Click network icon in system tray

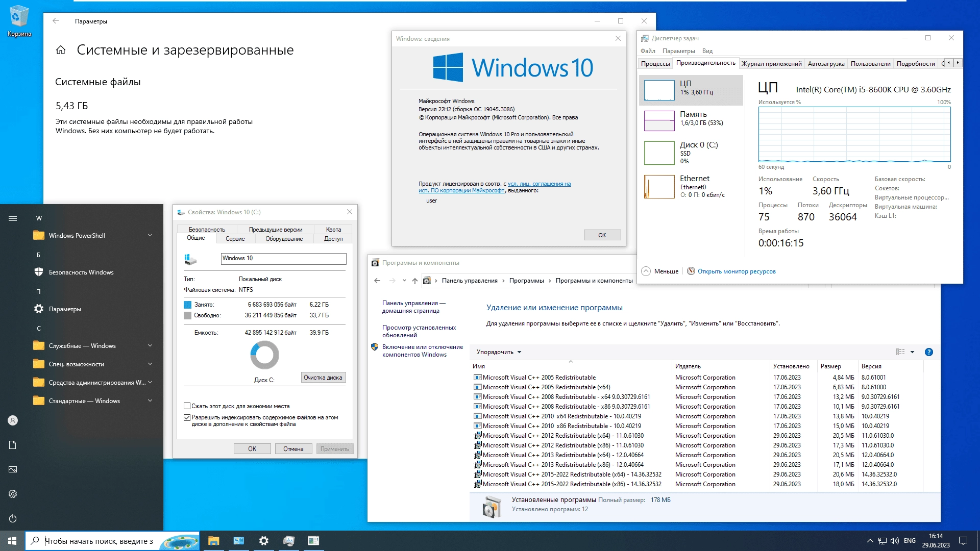pyautogui.click(x=882, y=541)
